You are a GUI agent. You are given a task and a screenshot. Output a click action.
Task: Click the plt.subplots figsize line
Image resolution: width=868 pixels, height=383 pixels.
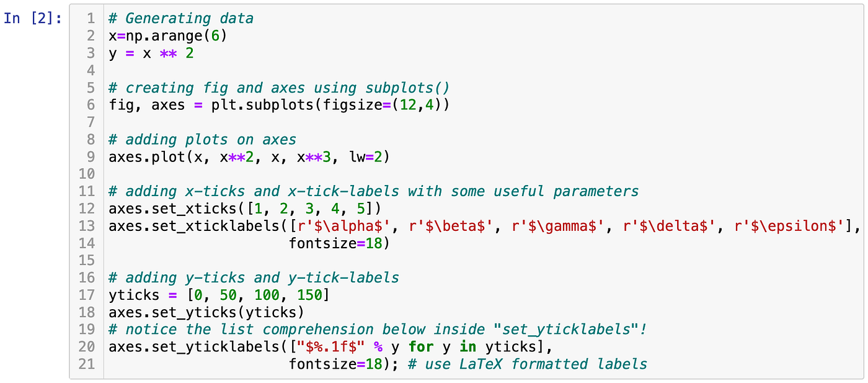click(279, 105)
